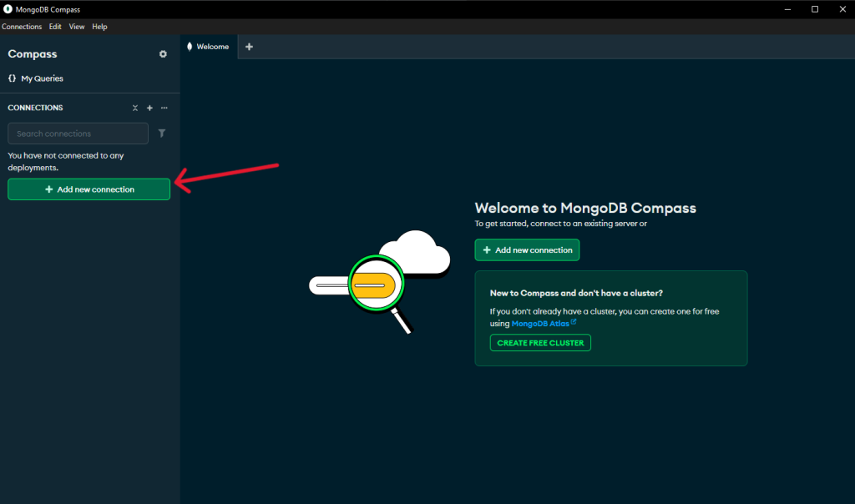Image resolution: width=855 pixels, height=504 pixels.
Task: Click the 'Welcome to MongoDB Compass' heading
Action: [585, 208]
